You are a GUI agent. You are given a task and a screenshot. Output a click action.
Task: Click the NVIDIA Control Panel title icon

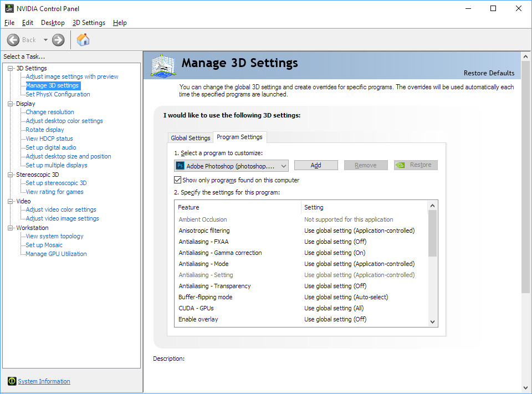coord(8,8)
